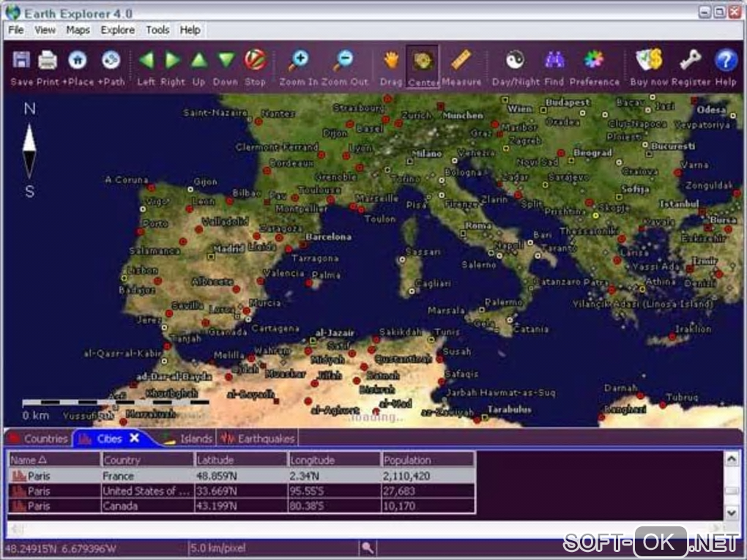
Task: Click the status bar magnifier icon
Action: [368, 548]
